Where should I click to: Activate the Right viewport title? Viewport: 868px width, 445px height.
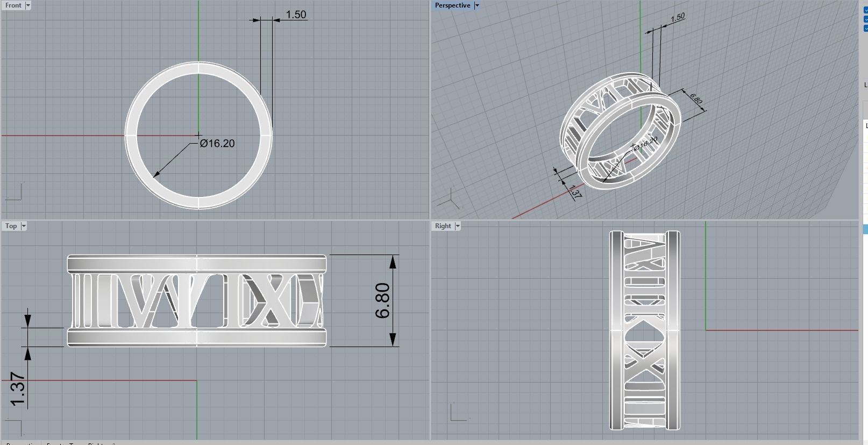[443, 226]
